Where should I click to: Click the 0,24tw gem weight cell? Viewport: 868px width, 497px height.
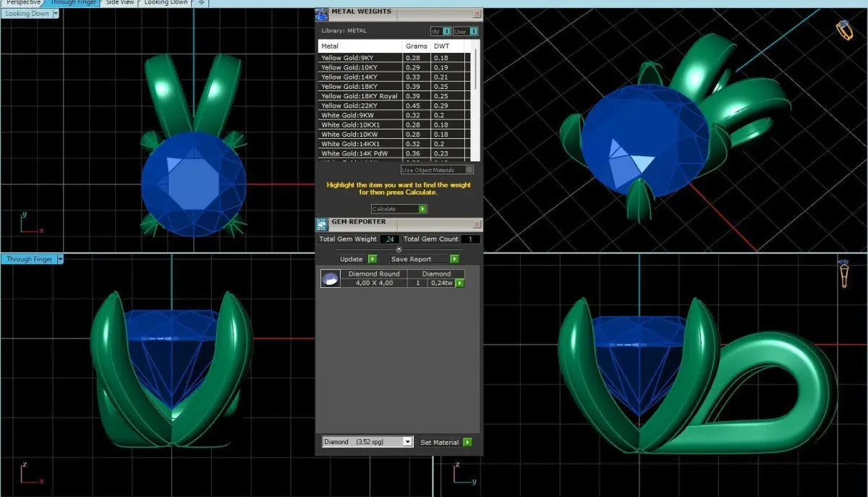tap(440, 283)
